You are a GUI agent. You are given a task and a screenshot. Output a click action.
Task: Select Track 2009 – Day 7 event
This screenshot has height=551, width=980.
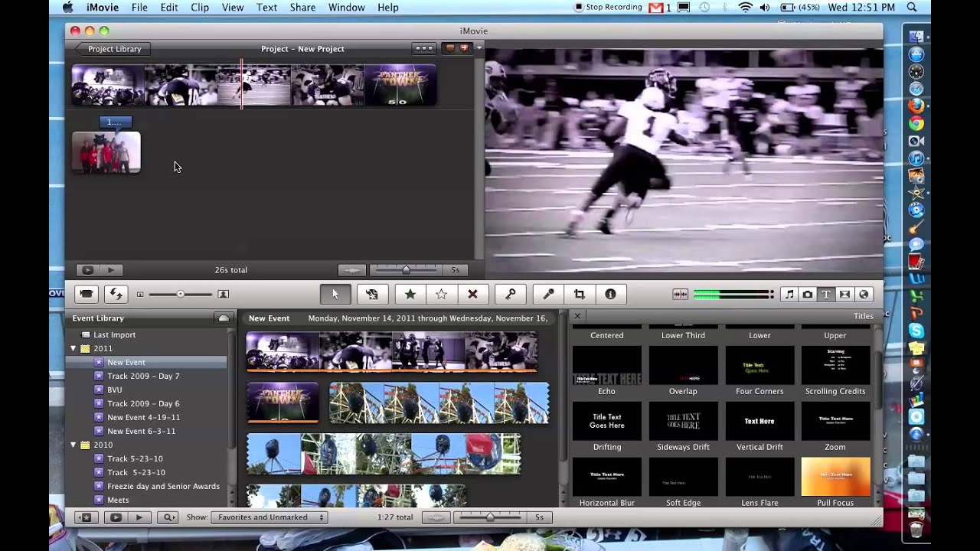(143, 376)
